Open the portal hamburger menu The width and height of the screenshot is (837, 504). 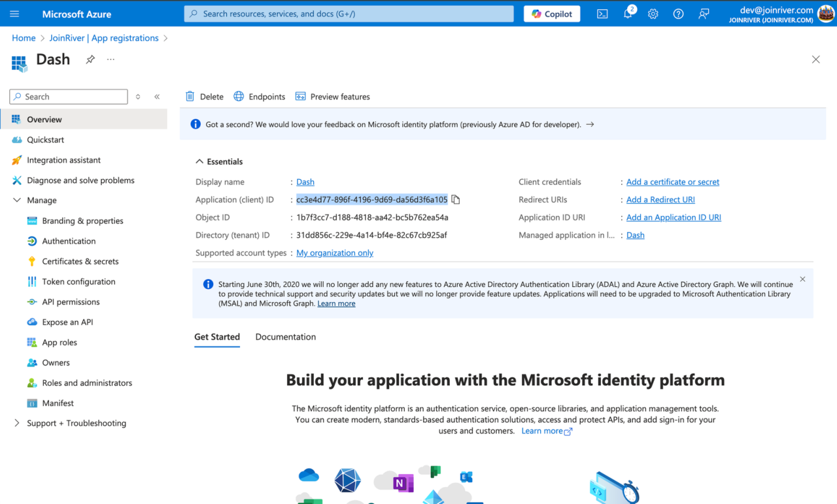point(14,13)
